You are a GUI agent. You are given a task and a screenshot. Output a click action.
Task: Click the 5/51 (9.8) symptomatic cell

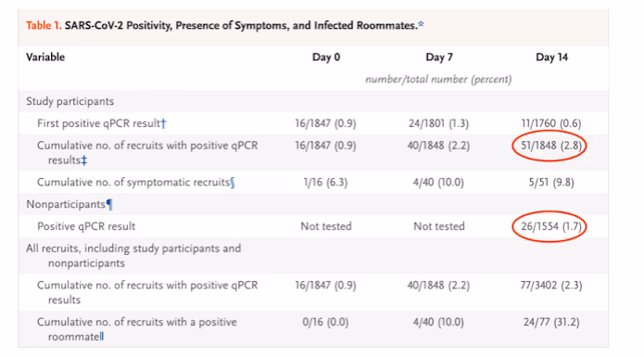click(x=551, y=183)
